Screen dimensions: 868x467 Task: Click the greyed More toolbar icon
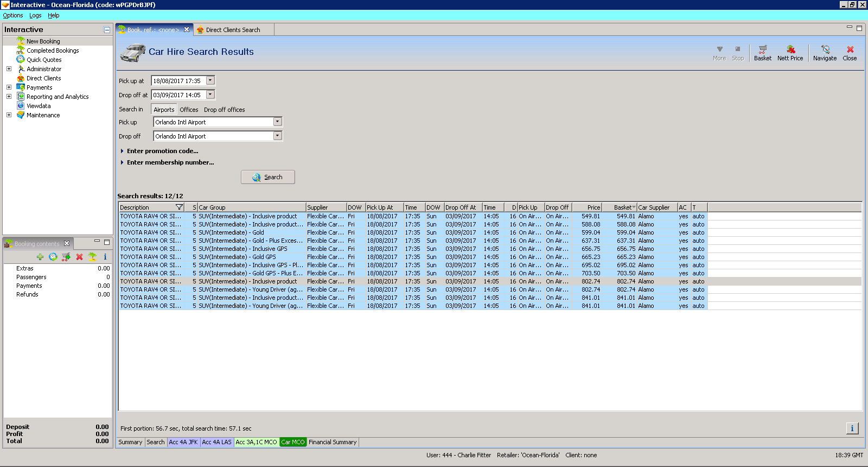(x=719, y=53)
